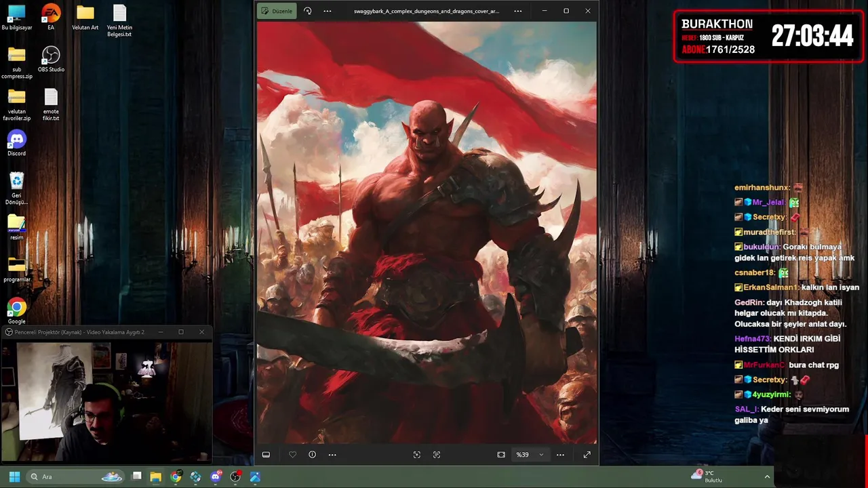Show the filmstrip using the bottom-left icon
Viewport: 868px width, 488px height.
(x=266, y=455)
